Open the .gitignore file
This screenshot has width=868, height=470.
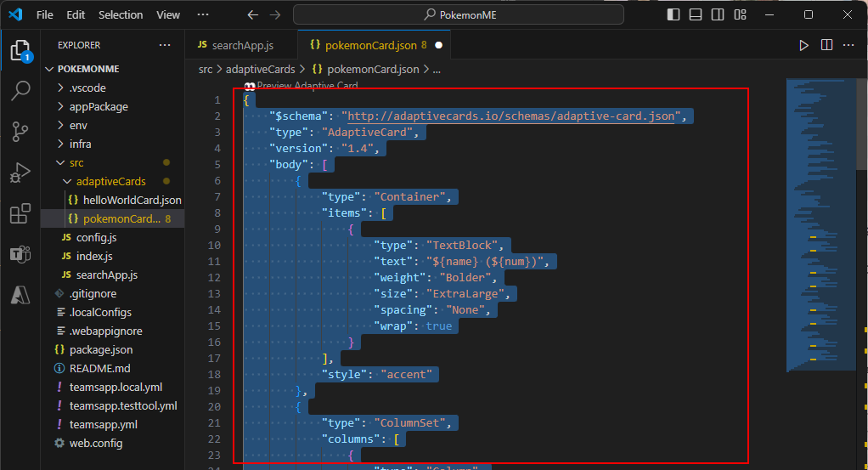pos(112,294)
